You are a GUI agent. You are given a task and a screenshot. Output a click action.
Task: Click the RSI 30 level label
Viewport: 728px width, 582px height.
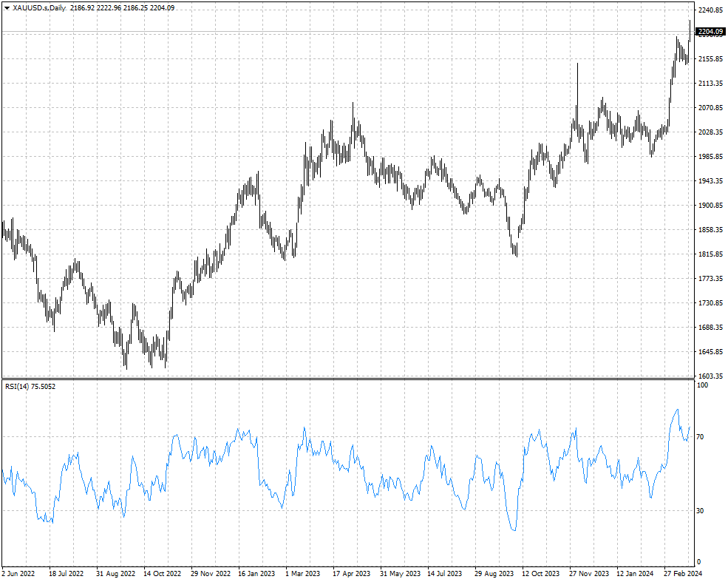coord(701,511)
